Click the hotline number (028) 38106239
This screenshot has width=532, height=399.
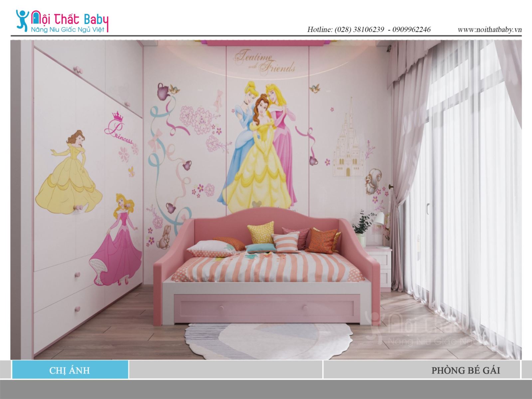pos(359,30)
